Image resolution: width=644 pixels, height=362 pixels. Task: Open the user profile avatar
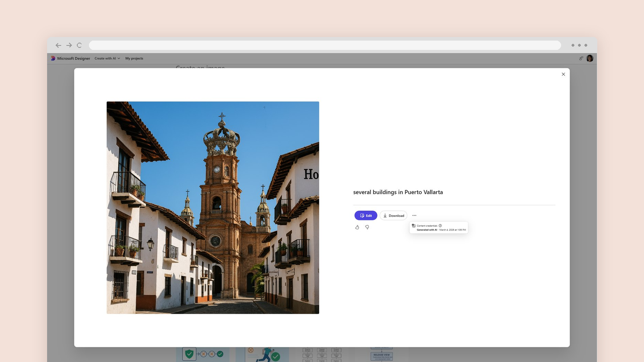590,58
